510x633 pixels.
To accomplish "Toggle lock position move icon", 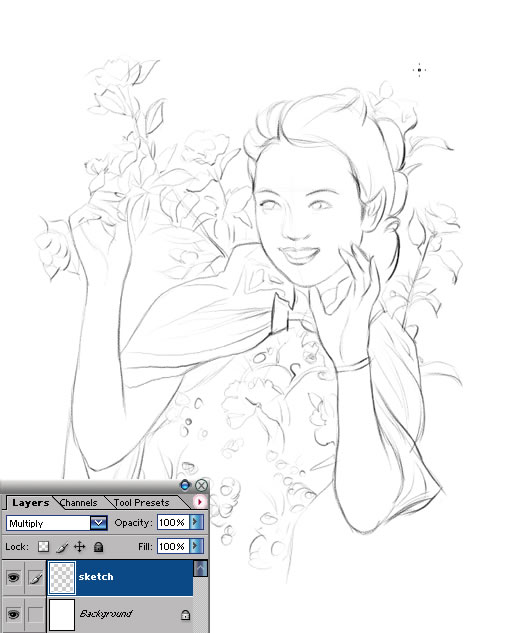I will click(80, 547).
